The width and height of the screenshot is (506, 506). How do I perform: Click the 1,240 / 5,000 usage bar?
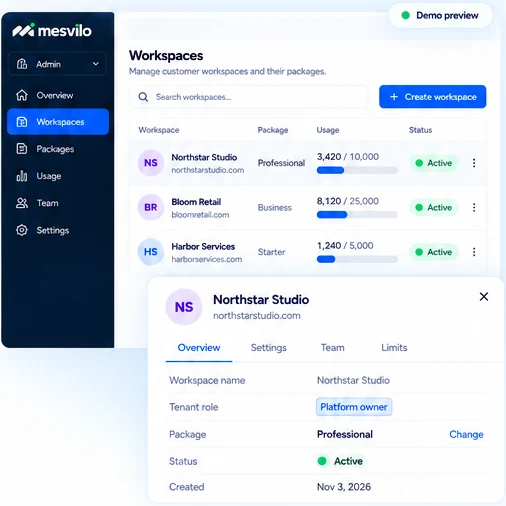357,259
